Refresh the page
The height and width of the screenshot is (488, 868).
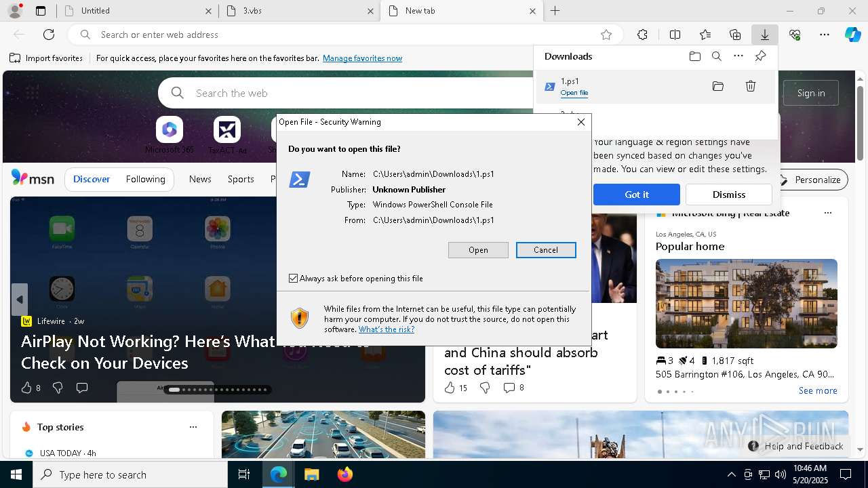[x=49, y=35]
